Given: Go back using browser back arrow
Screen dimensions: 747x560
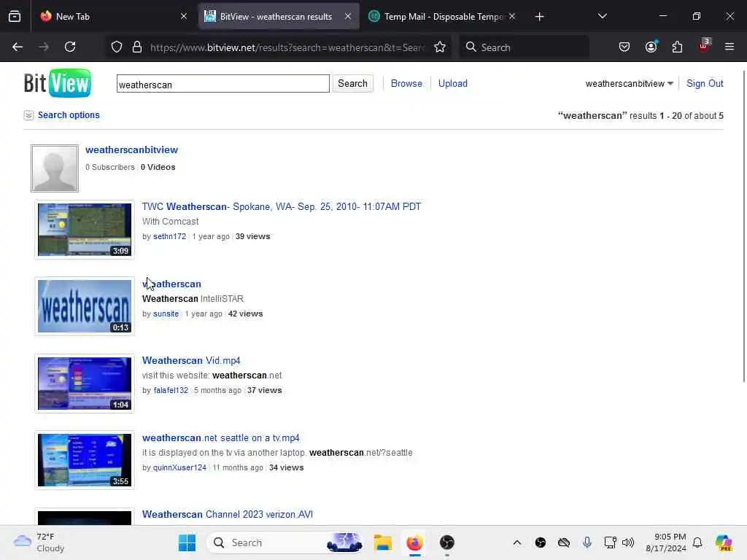Looking at the screenshot, I should click(x=18, y=47).
